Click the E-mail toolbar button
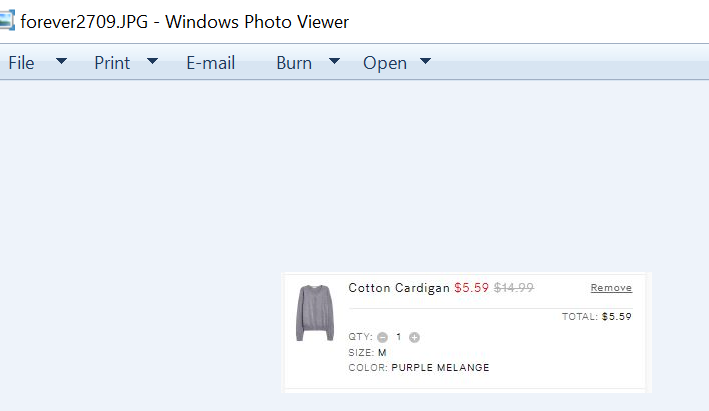The height and width of the screenshot is (411, 709). (x=210, y=63)
